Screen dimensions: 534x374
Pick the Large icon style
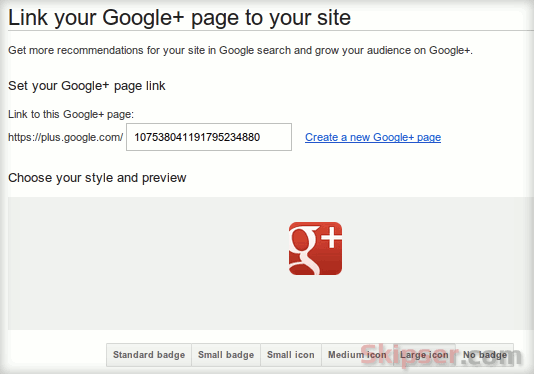[424, 355]
